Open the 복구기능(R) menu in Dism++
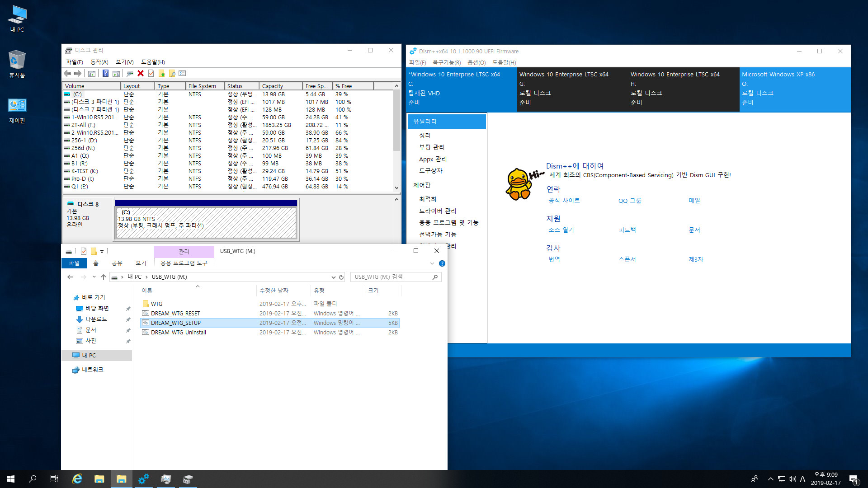 447,62
